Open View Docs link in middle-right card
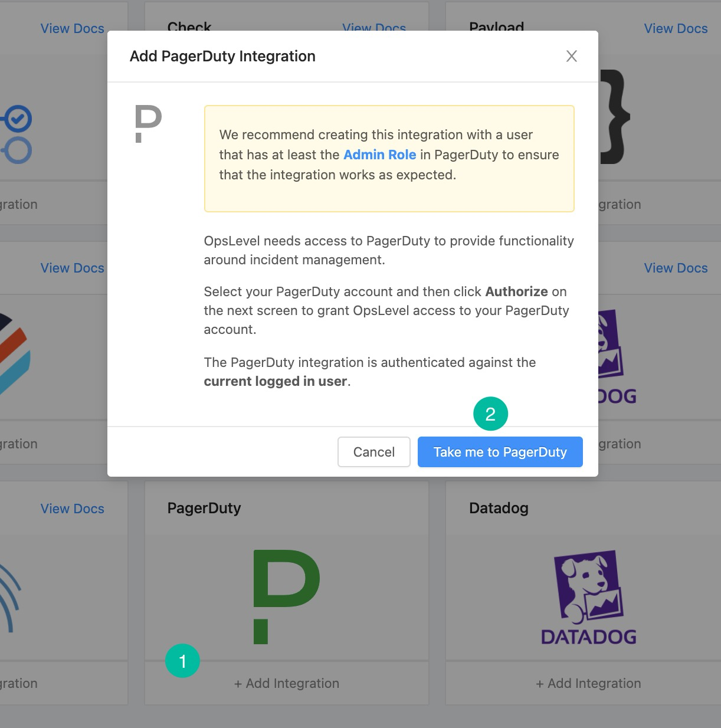 click(x=676, y=268)
